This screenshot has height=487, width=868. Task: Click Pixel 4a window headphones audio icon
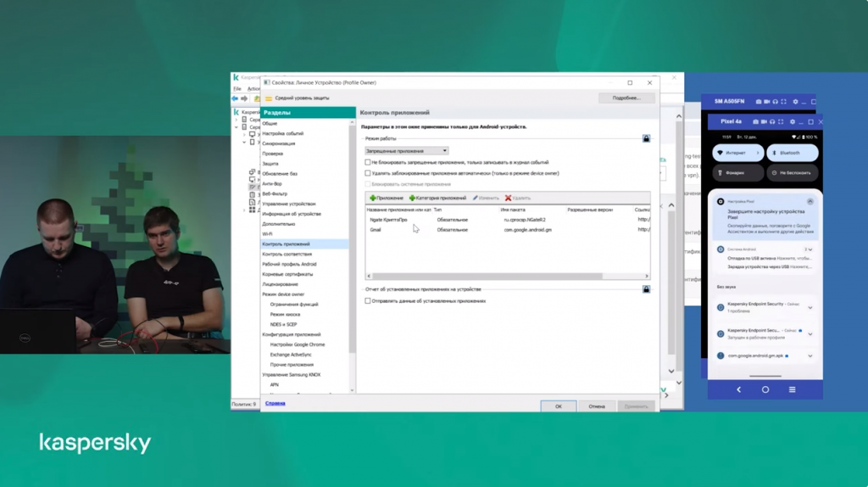tap(772, 121)
